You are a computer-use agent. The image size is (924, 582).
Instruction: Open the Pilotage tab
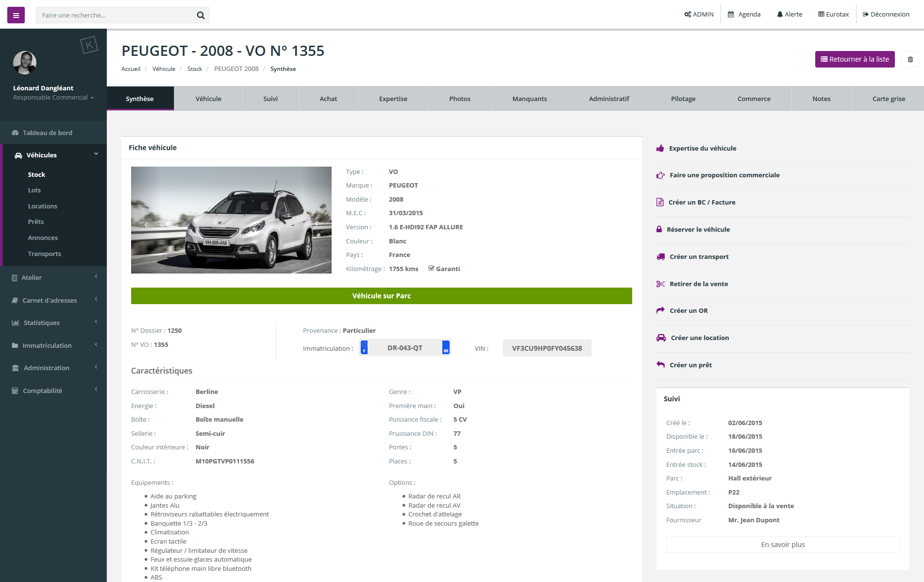(683, 99)
